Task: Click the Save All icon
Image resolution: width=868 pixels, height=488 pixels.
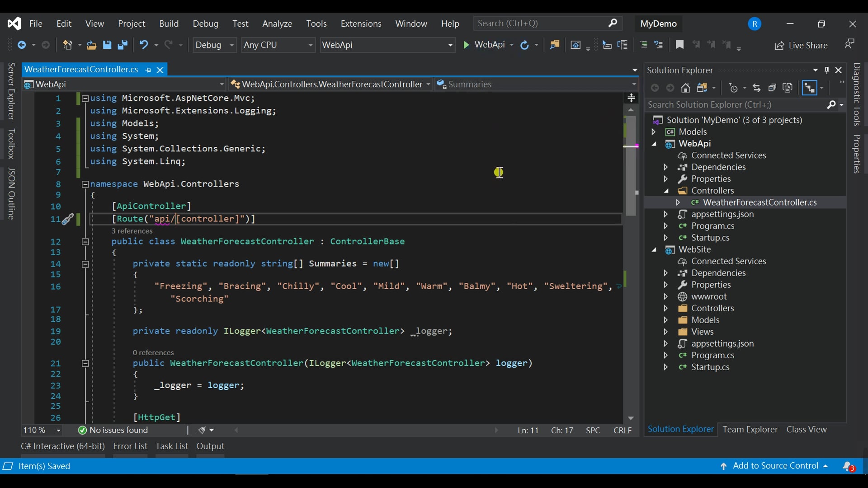Action: point(123,45)
